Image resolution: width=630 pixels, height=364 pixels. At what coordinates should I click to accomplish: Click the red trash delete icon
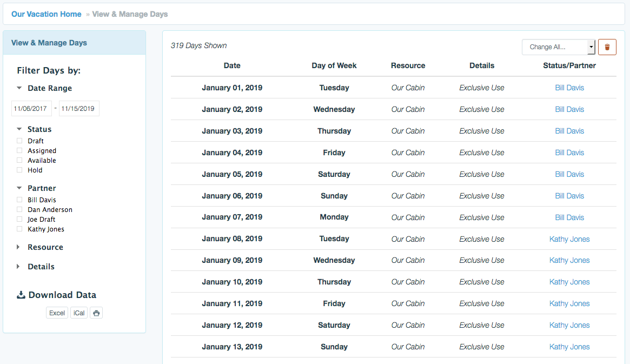click(607, 47)
